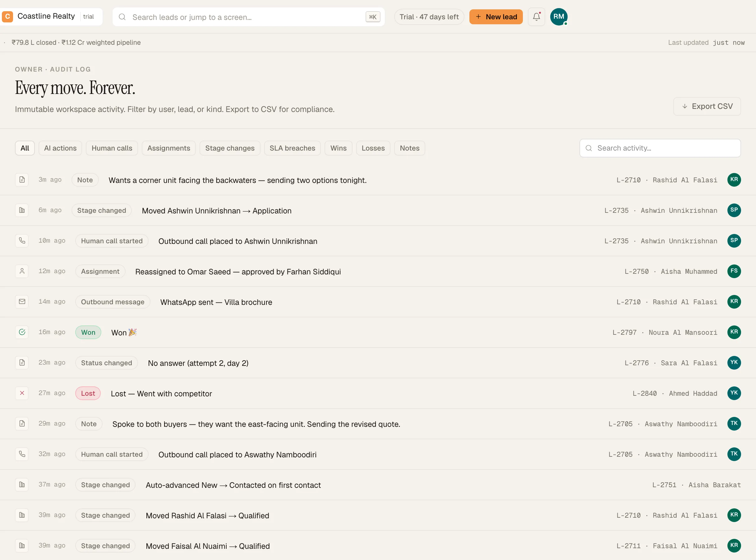Viewport: 756px width, 560px height.
Task: Open the notifications bell
Action: pyautogui.click(x=536, y=16)
